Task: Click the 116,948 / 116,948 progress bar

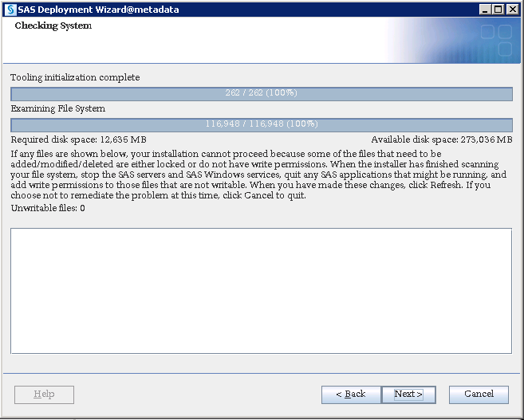Action: (262, 125)
